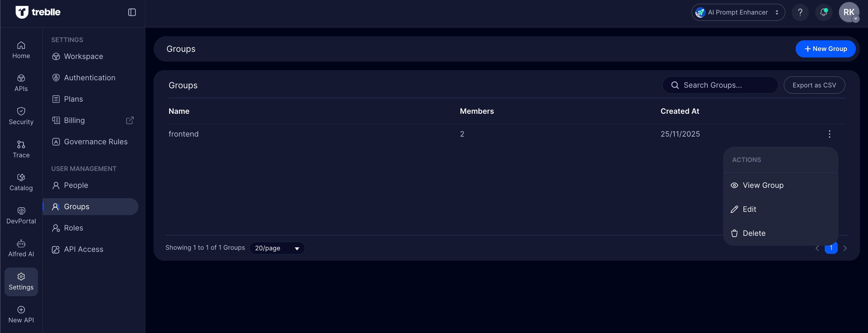The width and height of the screenshot is (868, 333).
Task: Toggle the frontend row three-dot menu
Action: pyautogui.click(x=829, y=134)
